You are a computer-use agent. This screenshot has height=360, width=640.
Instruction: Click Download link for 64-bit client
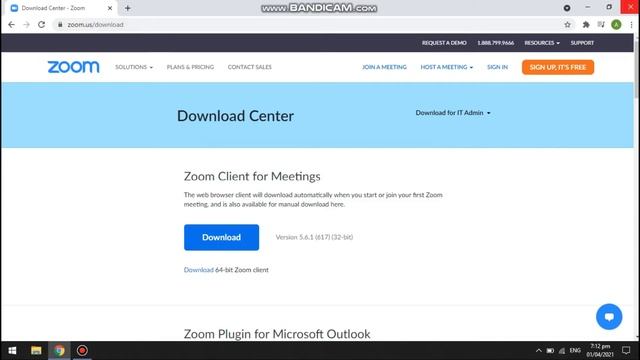pyautogui.click(x=198, y=270)
